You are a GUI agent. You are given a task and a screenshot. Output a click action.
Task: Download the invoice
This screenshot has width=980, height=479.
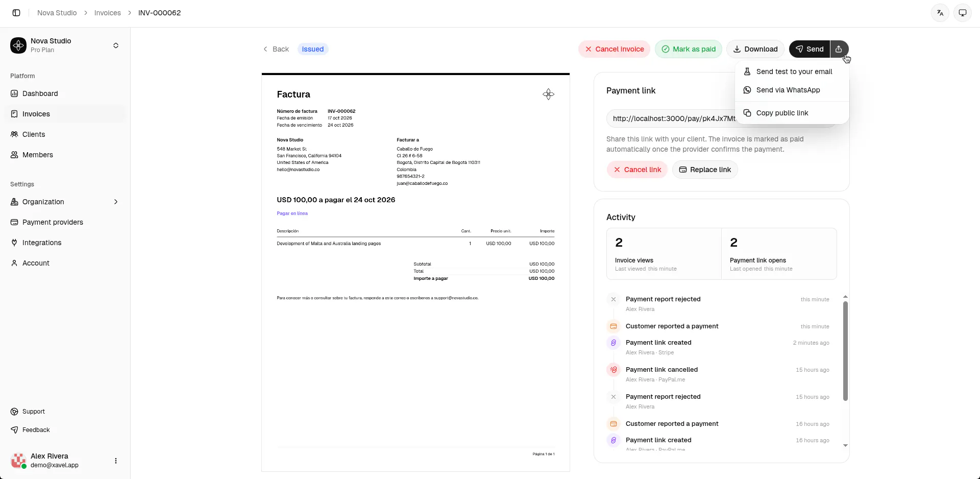755,49
